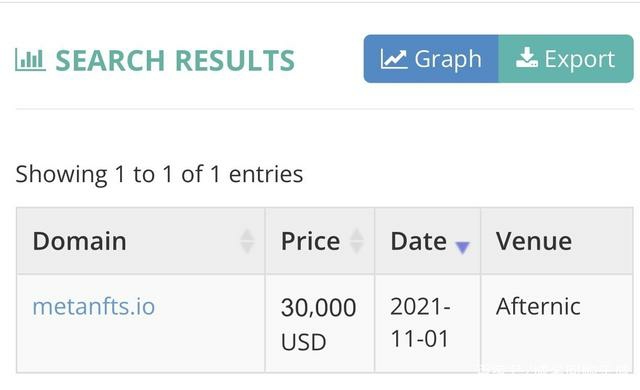Open the metanfts.io domain link
The image size is (640, 390).
pos(94,306)
